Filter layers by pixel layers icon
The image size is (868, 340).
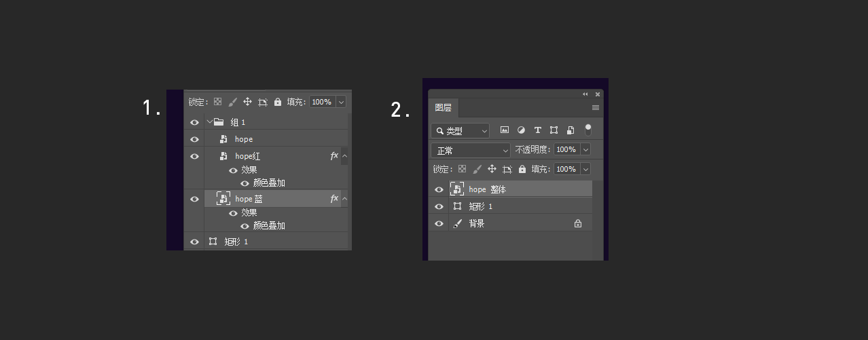[x=505, y=130]
